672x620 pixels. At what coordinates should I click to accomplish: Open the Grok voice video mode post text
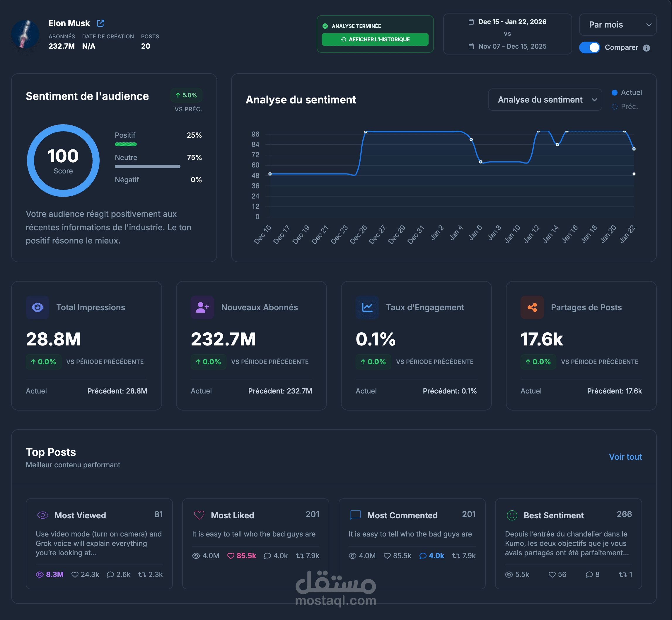[99, 543]
